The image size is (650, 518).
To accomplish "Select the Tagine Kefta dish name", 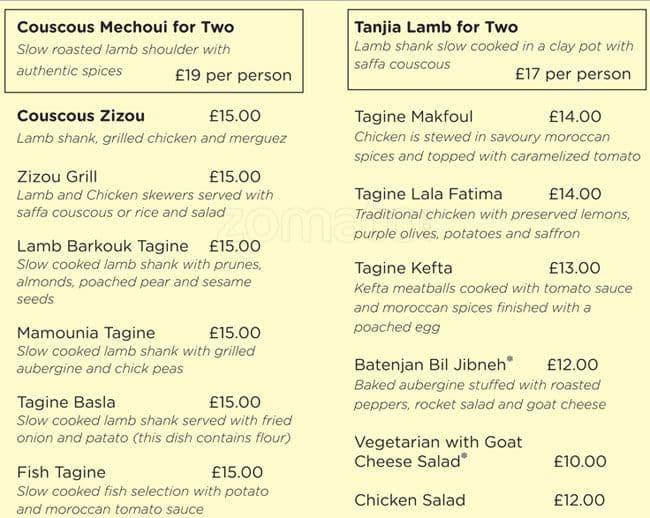I will [403, 268].
